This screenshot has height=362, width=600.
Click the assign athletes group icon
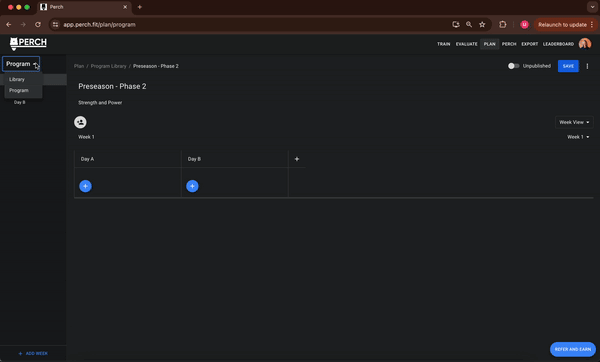80,122
